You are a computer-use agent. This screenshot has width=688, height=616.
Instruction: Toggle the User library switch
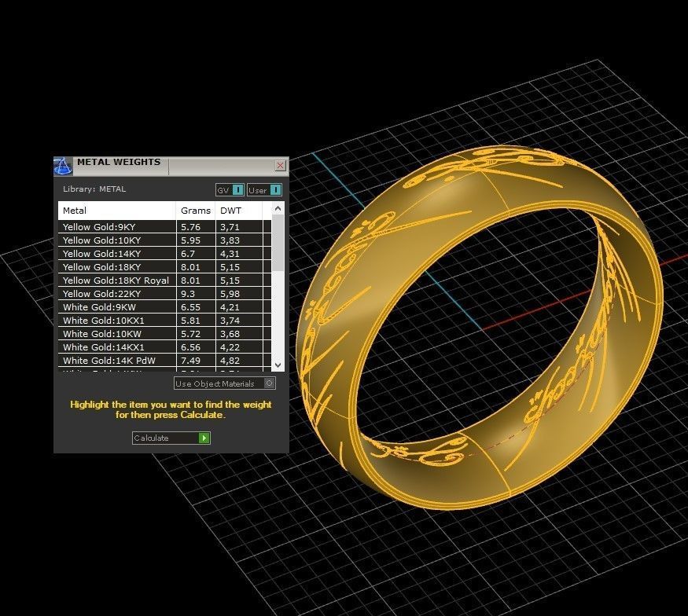pyautogui.click(x=264, y=190)
